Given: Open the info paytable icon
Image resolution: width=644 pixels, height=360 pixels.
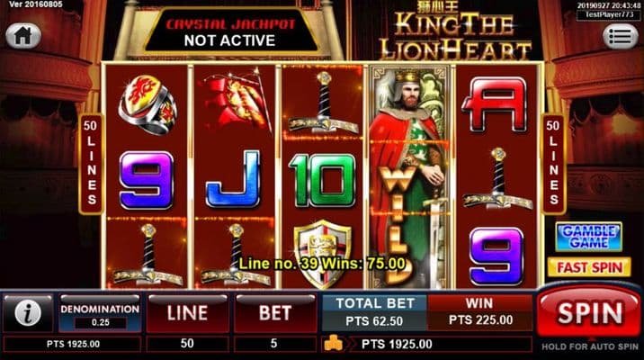Looking at the screenshot, I should click(x=28, y=313).
